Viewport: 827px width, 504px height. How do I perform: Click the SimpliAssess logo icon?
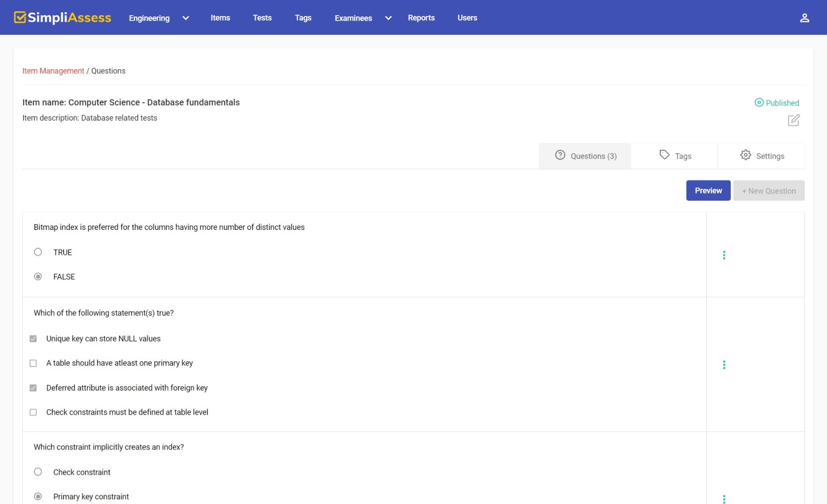click(19, 17)
